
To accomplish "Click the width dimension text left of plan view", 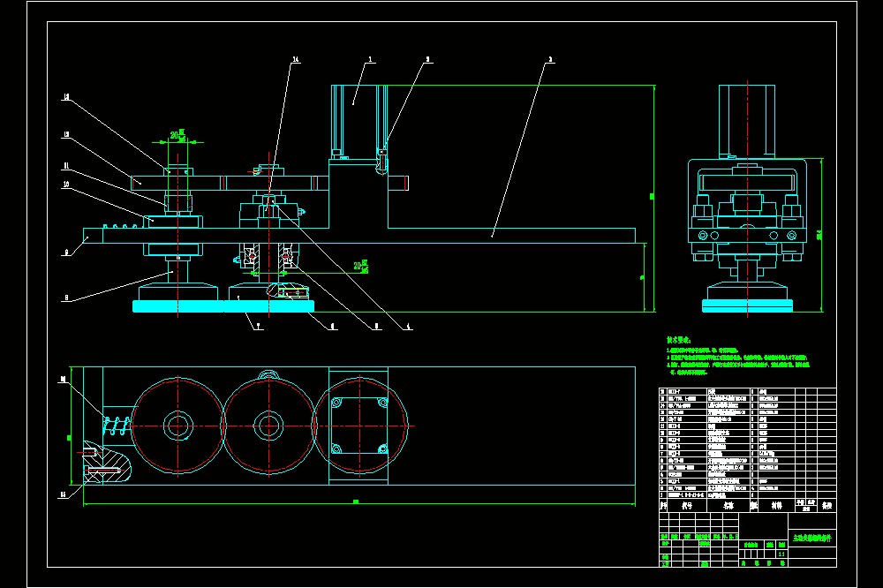I will click(69, 438).
